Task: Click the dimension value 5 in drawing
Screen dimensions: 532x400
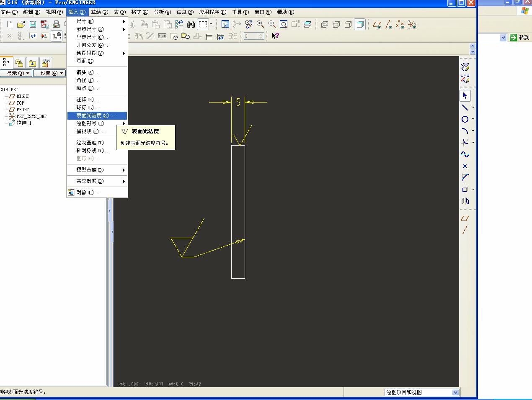Action: pos(238,102)
